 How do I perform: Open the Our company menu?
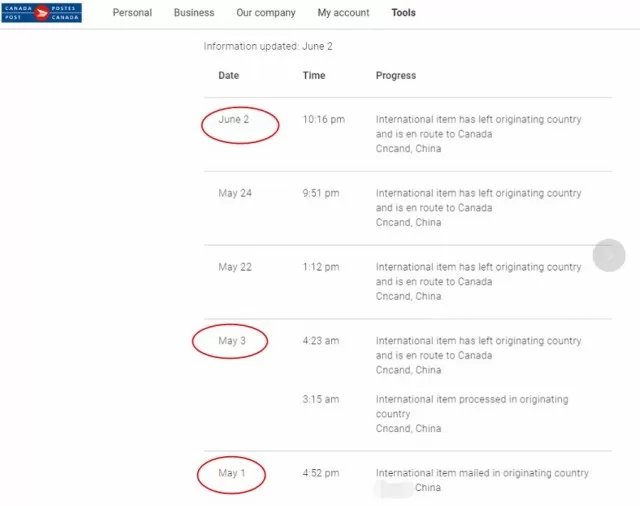tap(266, 13)
